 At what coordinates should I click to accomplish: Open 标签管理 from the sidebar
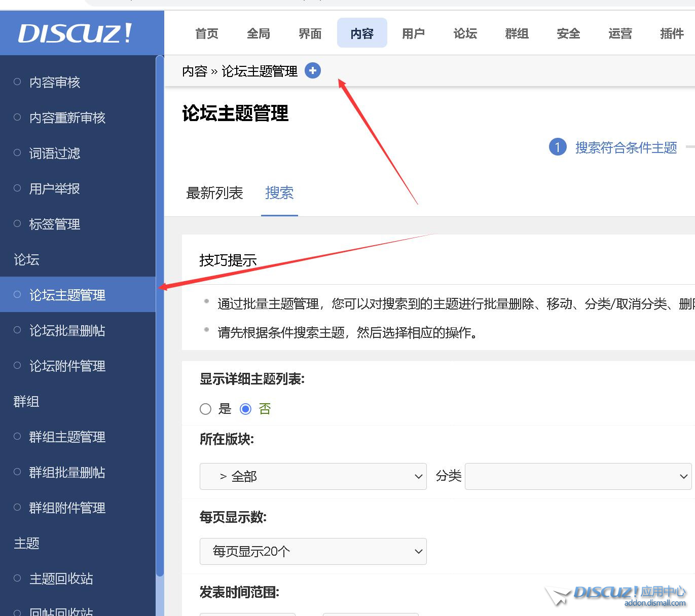point(54,224)
